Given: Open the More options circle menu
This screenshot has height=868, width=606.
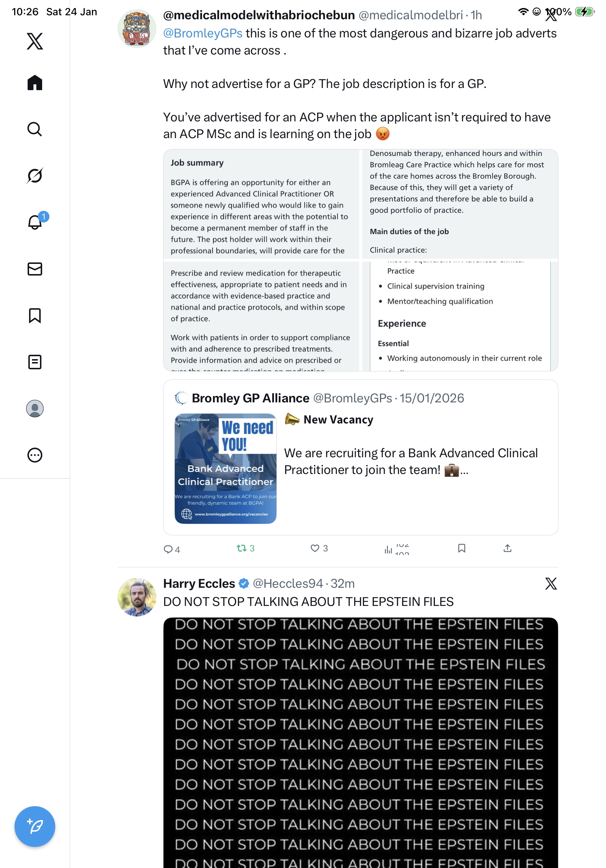Looking at the screenshot, I should tap(35, 455).
